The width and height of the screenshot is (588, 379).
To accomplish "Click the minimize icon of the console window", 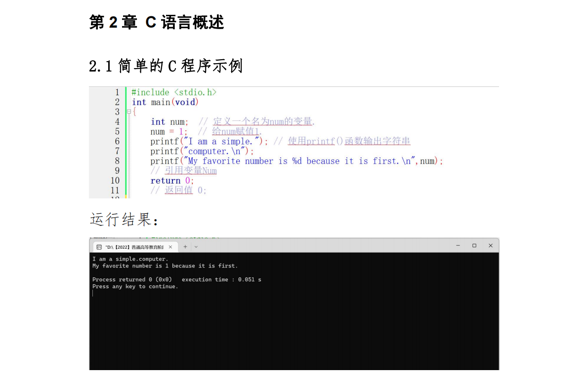I will pos(458,245).
